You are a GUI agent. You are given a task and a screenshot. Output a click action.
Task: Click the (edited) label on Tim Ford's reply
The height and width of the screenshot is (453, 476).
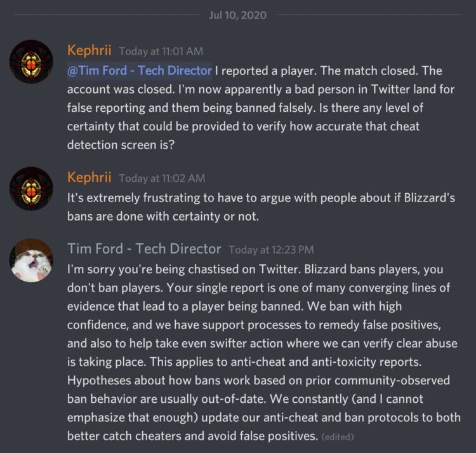[338, 437]
